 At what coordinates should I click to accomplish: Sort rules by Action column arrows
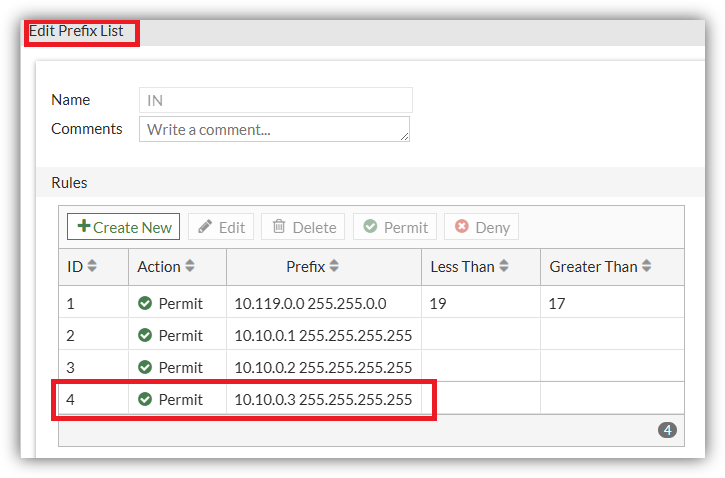click(190, 266)
